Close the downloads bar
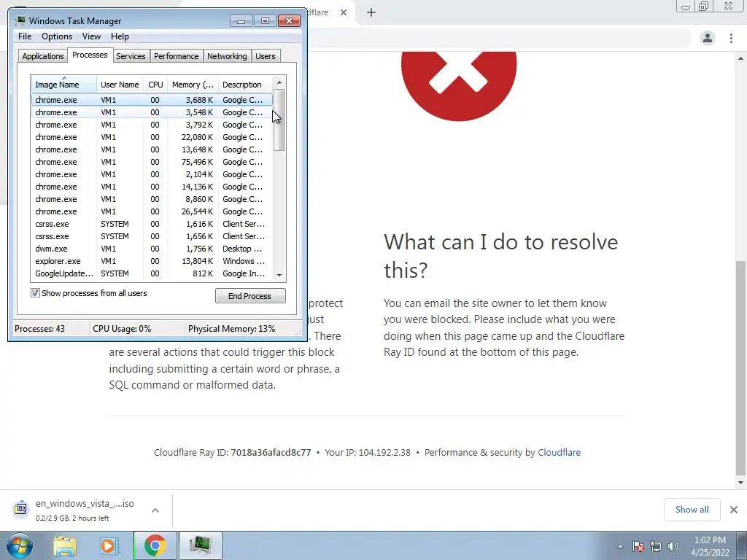747x560 pixels. click(x=734, y=510)
